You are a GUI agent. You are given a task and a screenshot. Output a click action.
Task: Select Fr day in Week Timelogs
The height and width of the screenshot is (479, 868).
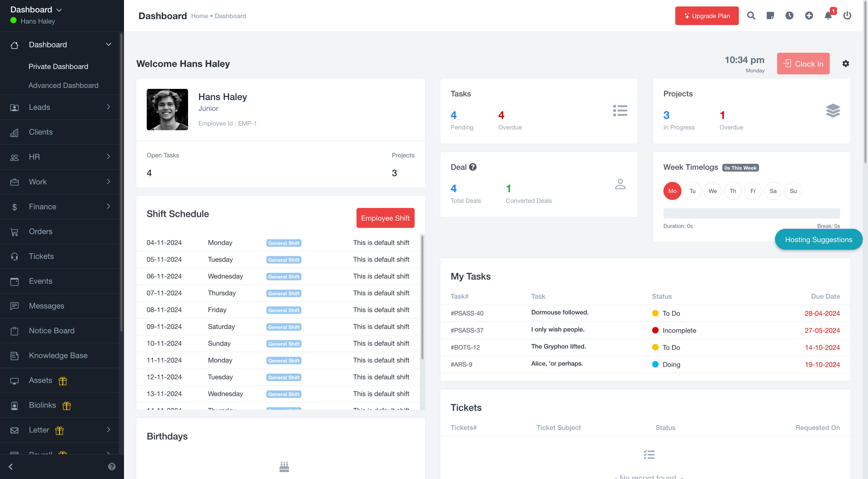(753, 191)
